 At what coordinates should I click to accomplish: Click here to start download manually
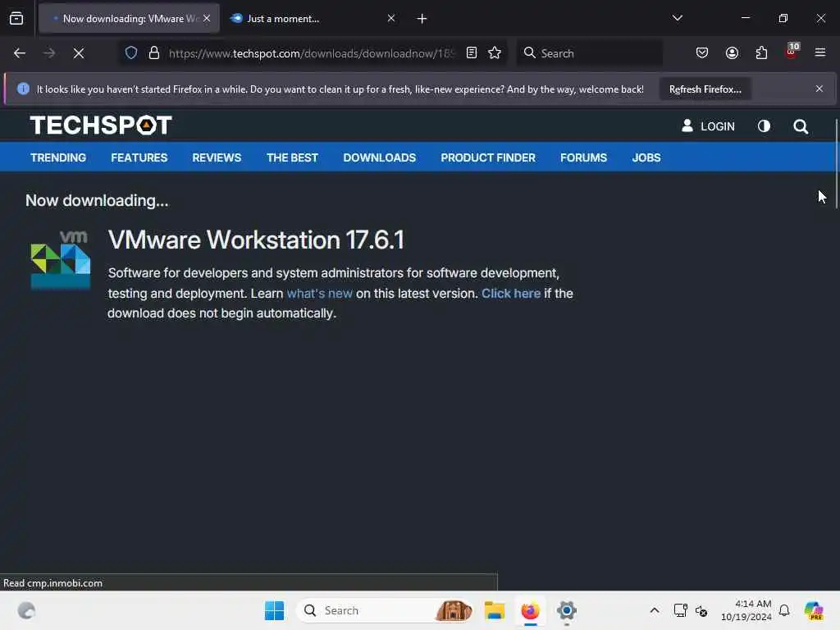511,294
